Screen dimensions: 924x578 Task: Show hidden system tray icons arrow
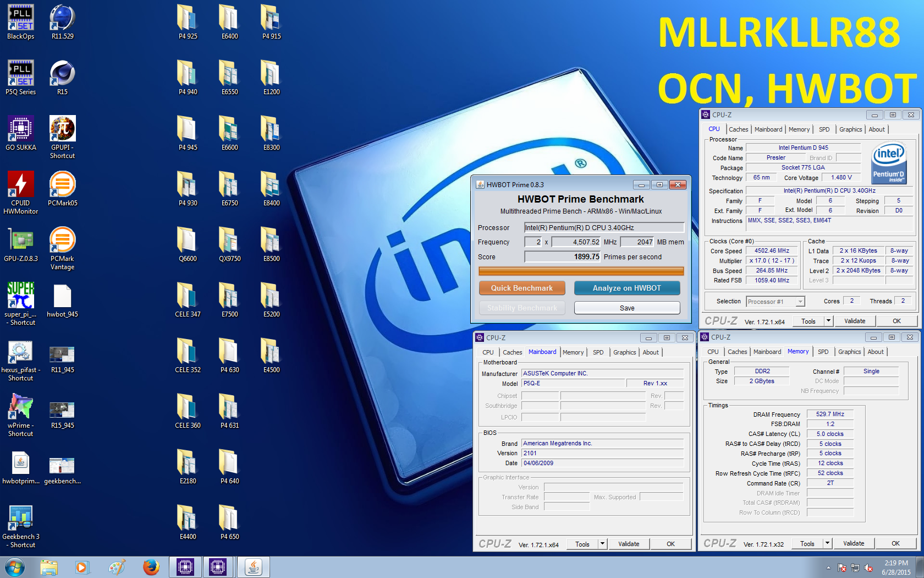click(x=828, y=568)
